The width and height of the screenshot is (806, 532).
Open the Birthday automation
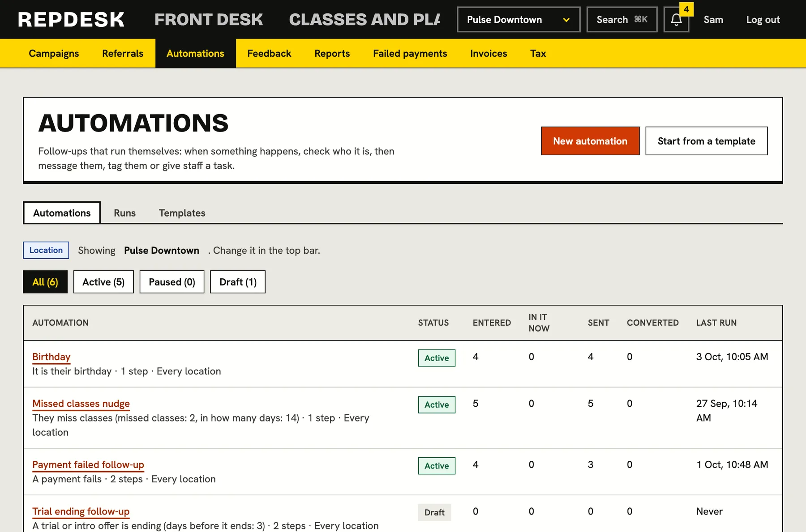[x=51, y=357]
